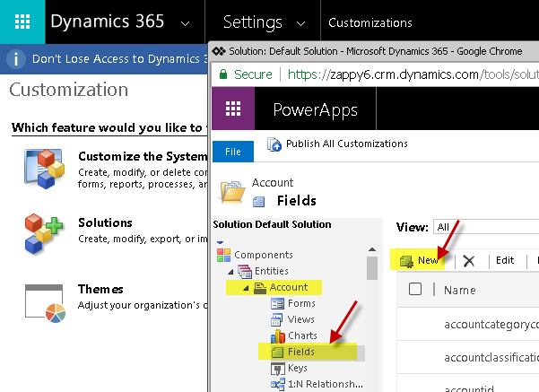Image resolution: width=539 pixels, height=392 pixels.
Task: Open the File tab
Action: click(x=233, y=152)
